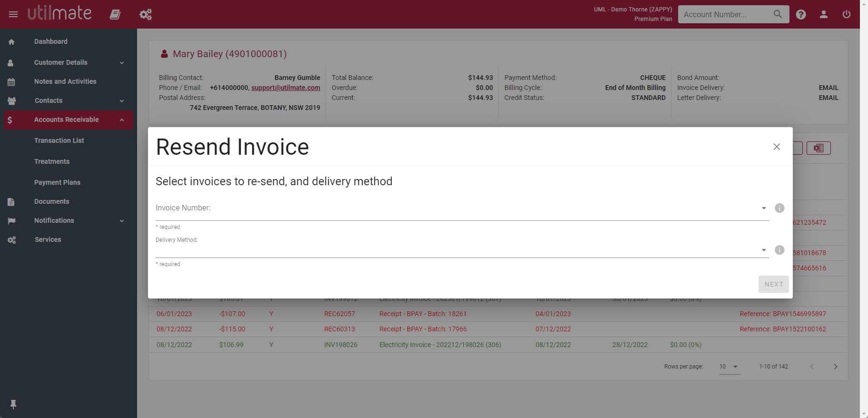This screenshot has height=418, width=868.
Task: Click Reference: BPAY1522100162
Action: point(783,329)
